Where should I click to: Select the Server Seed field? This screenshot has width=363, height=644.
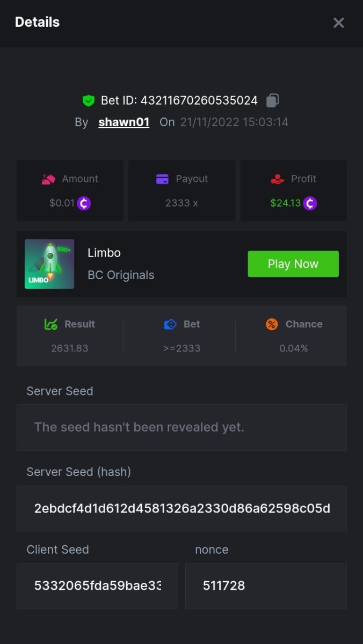pyautogui.click(x=181, y=427)
